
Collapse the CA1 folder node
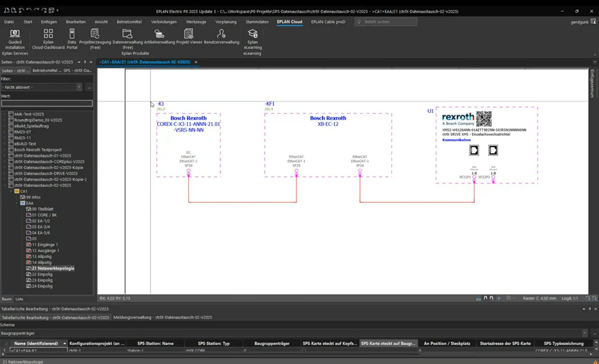10,191
